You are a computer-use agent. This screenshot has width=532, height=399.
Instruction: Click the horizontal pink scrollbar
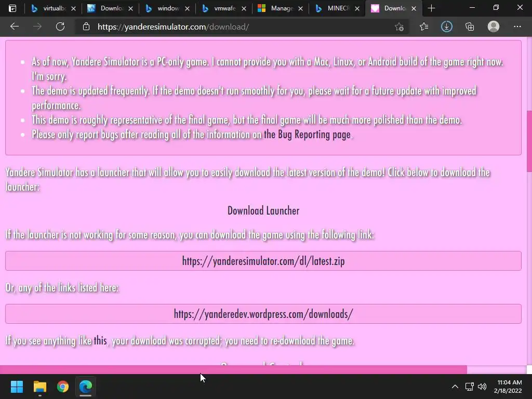[x=233, y=369]
